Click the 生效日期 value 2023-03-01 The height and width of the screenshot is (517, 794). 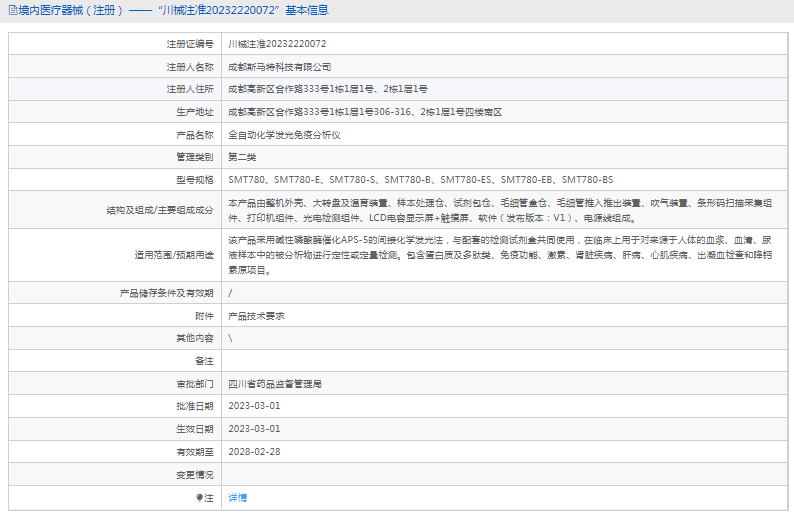[x=254, y=429]
